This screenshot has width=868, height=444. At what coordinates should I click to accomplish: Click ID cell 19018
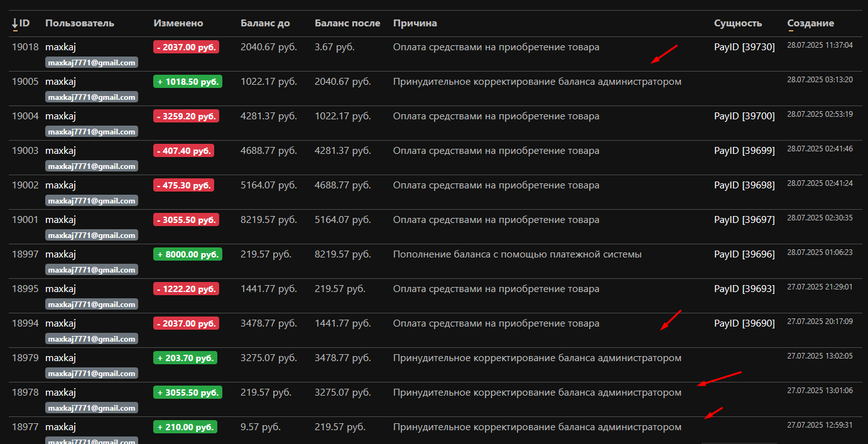pos(25,47)
